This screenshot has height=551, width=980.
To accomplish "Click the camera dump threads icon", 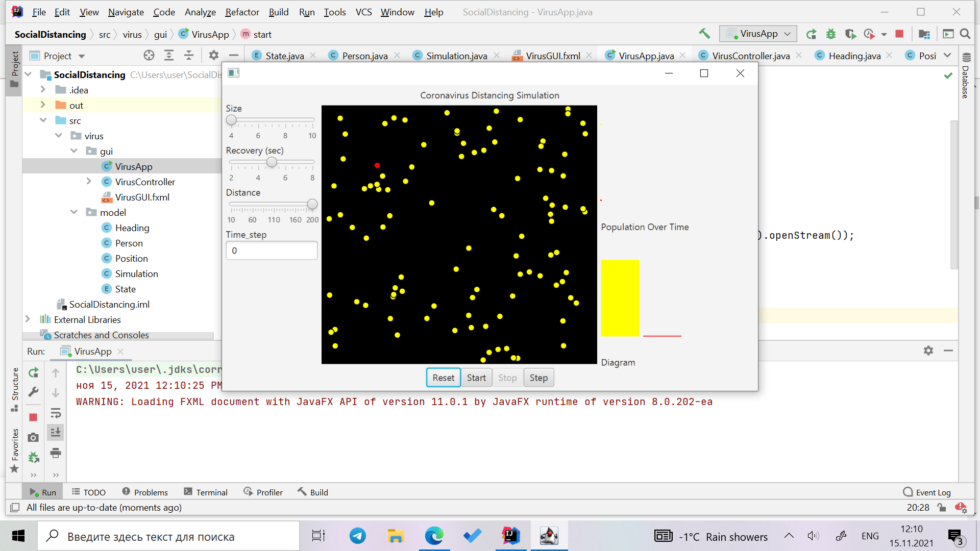I will (x=33, y=437).
